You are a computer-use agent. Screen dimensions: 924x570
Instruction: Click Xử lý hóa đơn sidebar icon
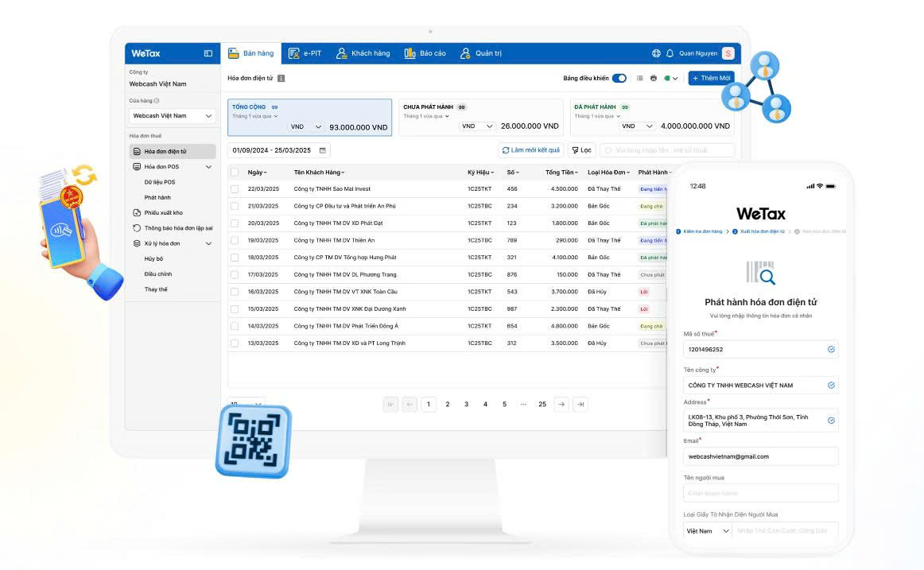tap(137, 244)
